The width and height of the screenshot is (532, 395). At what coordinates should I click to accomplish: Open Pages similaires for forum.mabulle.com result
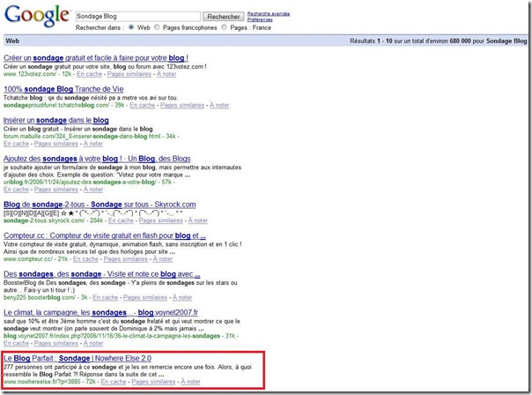click(56, 144)
